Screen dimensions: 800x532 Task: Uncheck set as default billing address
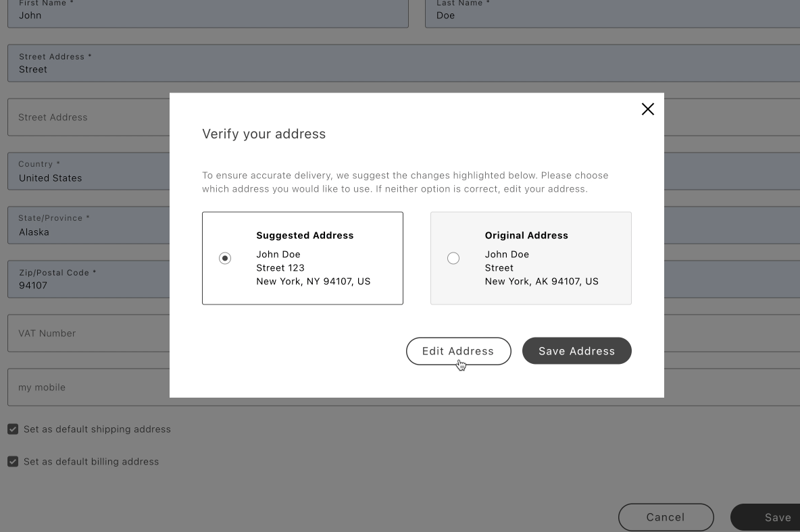click(x=13, y=461)
